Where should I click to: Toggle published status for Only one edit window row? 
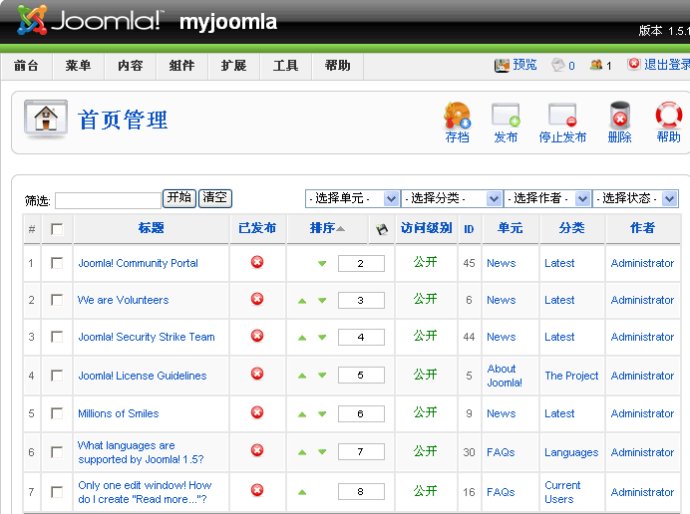click(257, 490)
